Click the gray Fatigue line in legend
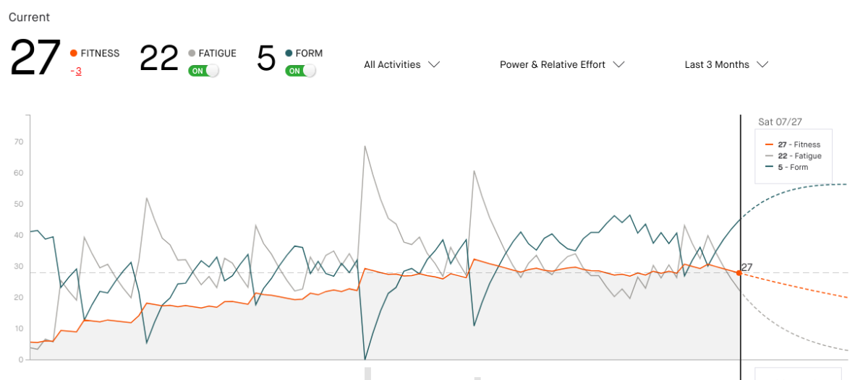 coord(770,156)
